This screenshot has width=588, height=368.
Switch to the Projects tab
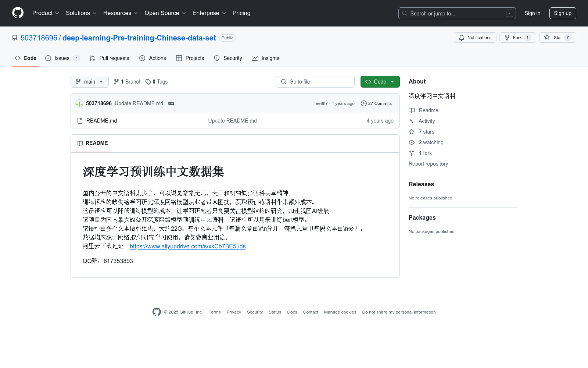coord(190,58)
